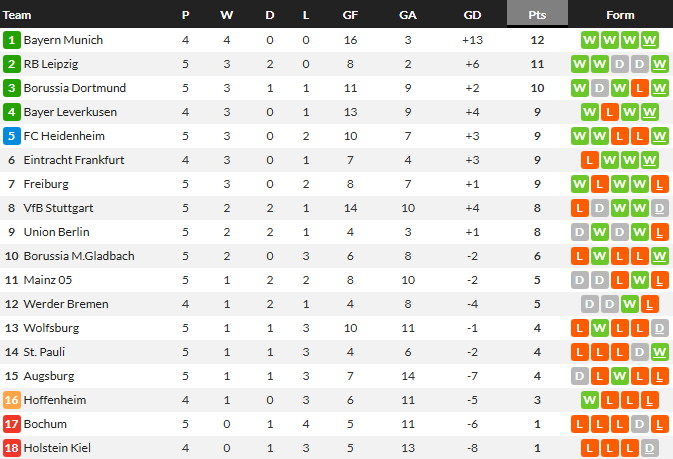Click the draw badge in Bochum's form
The image size is (673, 459).
point(659,424)
